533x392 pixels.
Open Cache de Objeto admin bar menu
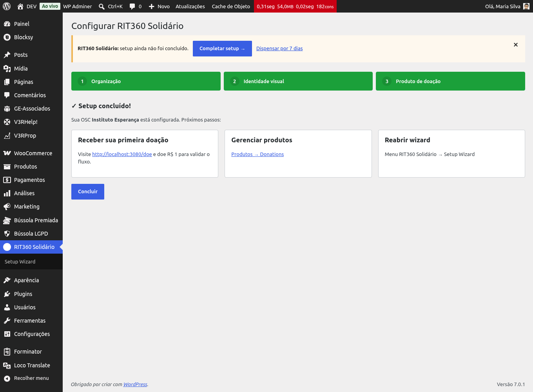click(x=231, y=6)
